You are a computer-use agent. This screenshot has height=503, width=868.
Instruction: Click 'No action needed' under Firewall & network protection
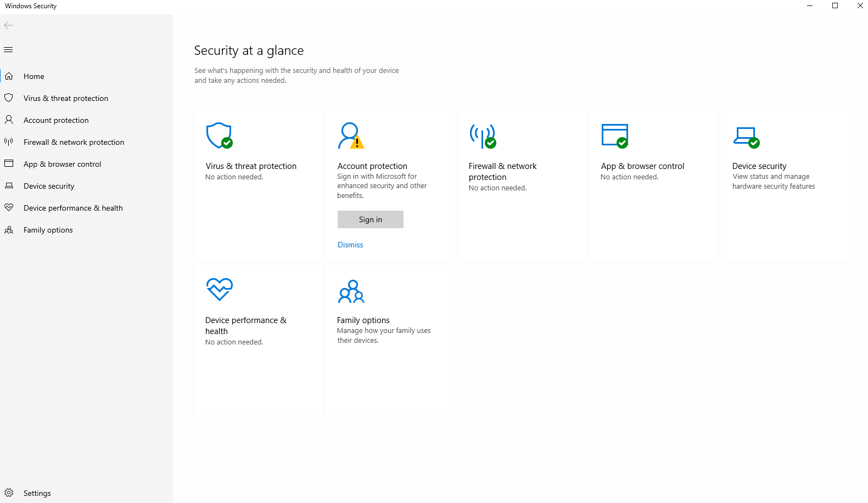point(498,188)
